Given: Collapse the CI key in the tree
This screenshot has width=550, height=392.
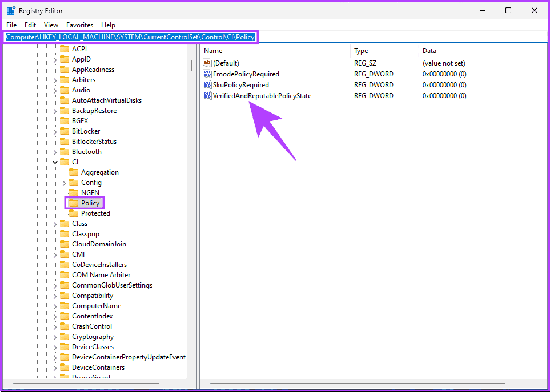Looking at the screenshot, I should [55, 162].
